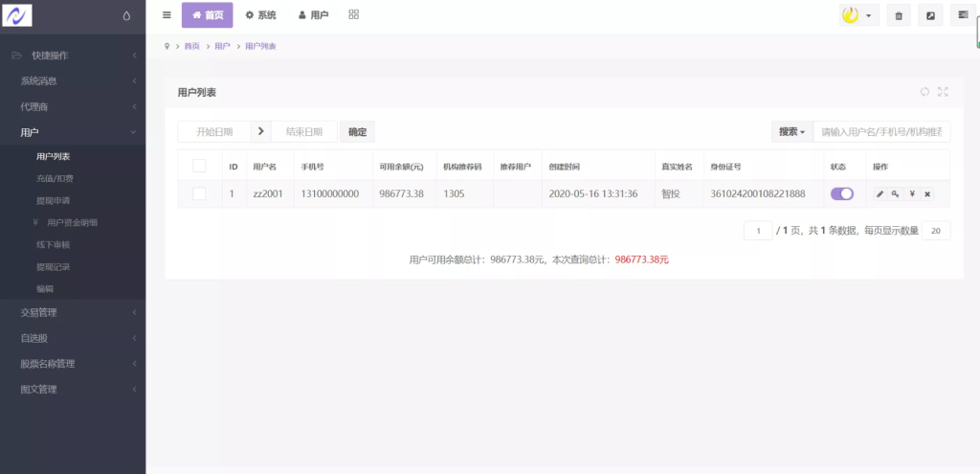Select 充值/扣费 in the sidebar
Image resolution: width=980 pixels, height=474 pixels.
click(55, 178)
